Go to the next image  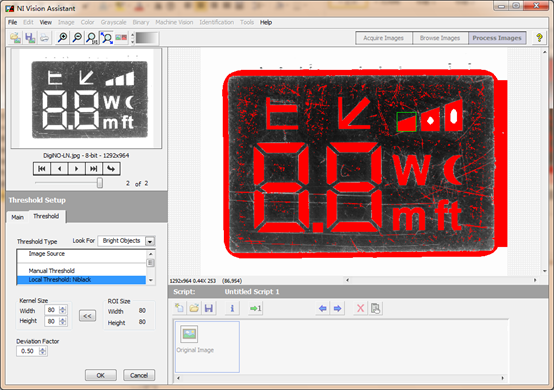pyautogui.click(x=76, y=169)
